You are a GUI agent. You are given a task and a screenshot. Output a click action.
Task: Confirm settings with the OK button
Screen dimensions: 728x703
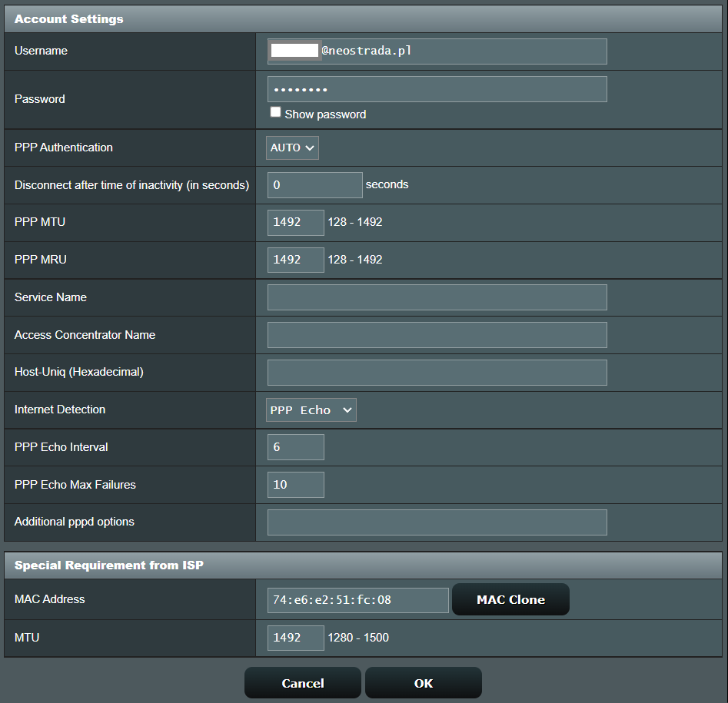423,683
